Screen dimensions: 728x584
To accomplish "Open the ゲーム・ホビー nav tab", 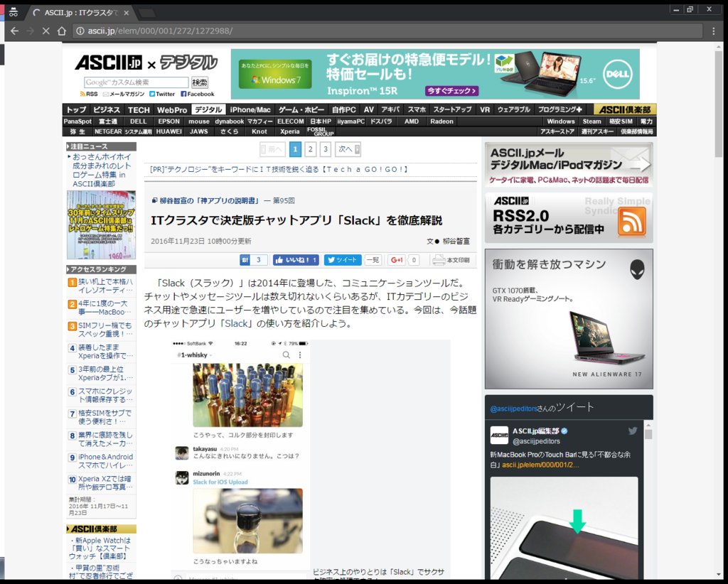I will pos(301,110).
